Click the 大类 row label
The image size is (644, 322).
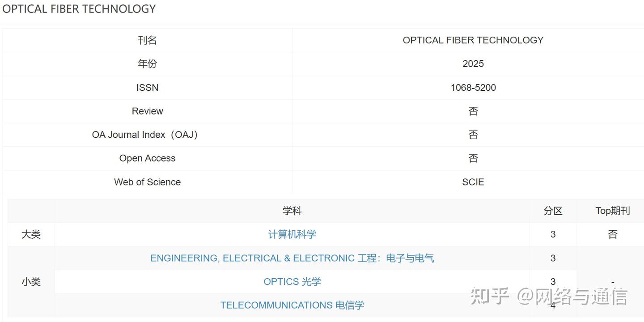(x=31, y=234)
